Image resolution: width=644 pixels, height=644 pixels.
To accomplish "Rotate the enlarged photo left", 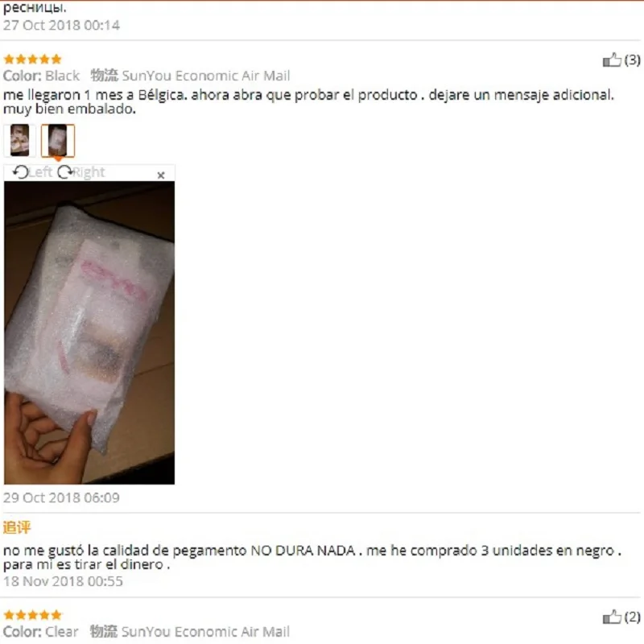I will point(20,172).
